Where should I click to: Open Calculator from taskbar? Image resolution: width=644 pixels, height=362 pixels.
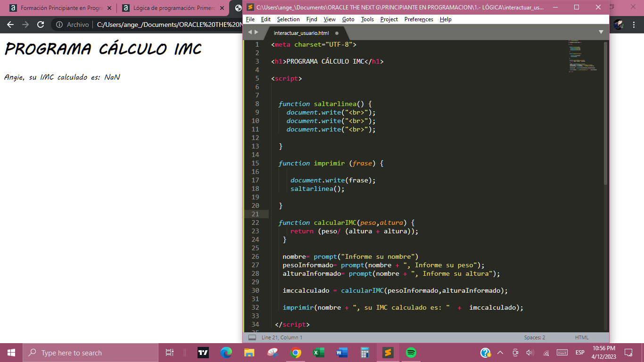[365, 353]
